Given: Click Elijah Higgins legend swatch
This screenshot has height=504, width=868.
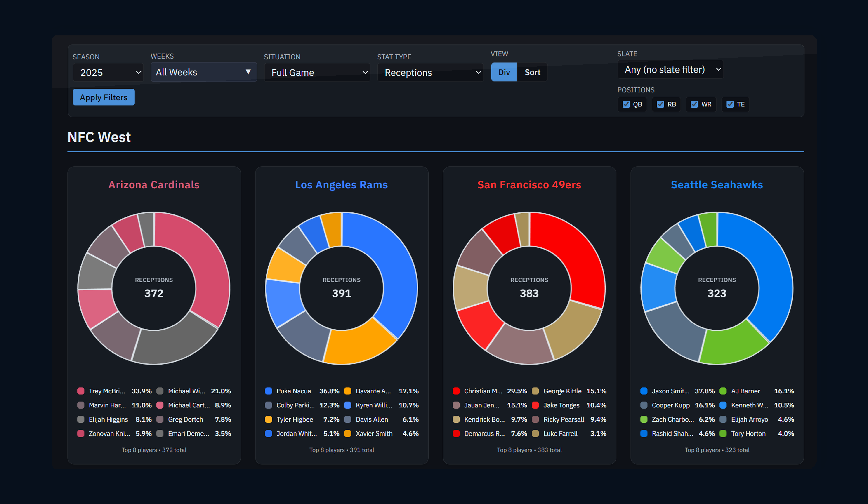Looking at the screenshot, I should 81,419.
